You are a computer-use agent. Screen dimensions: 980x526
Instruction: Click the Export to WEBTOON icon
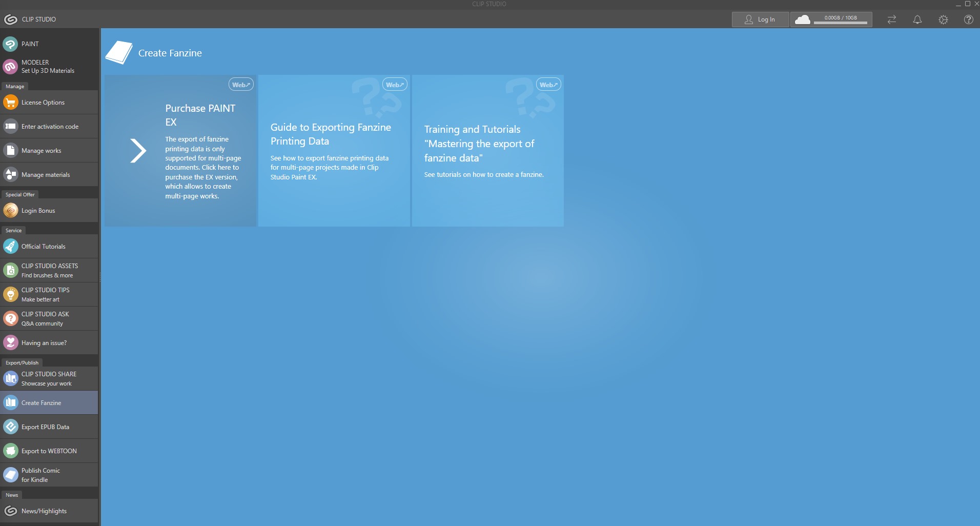coord(10,451)
